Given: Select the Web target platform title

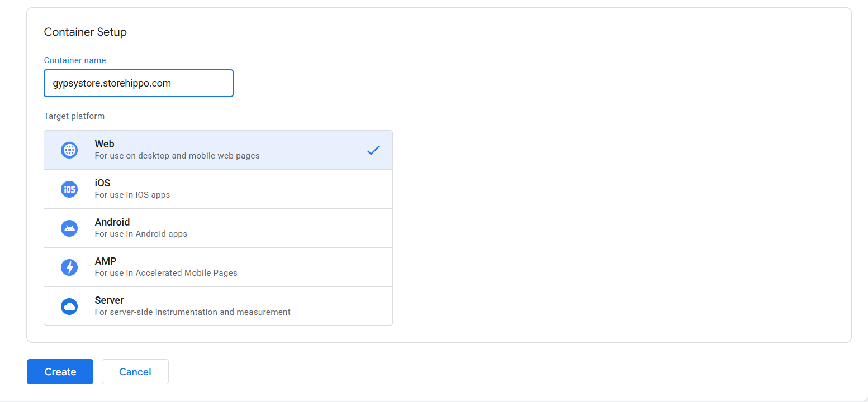Looking at the screenshot, I should point(105,144).
